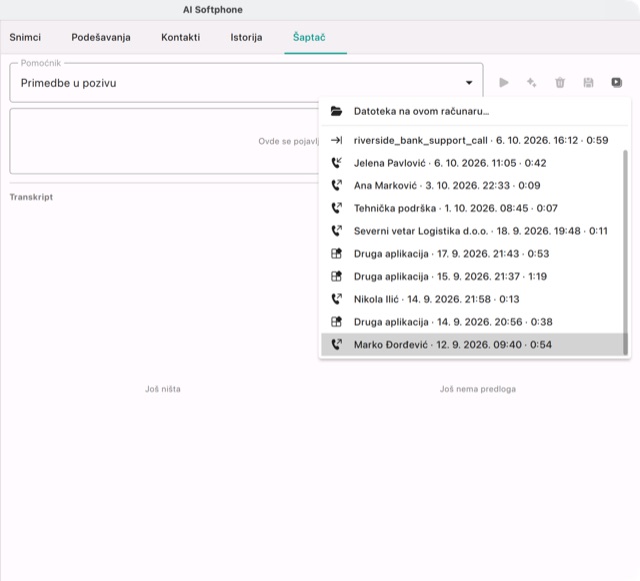Open the Podešavanja tab
Screen dimensions: 640x581
tap(101, 37)
